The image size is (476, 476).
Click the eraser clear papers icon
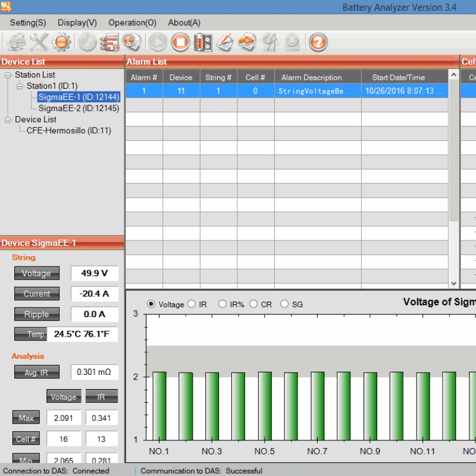247,42
